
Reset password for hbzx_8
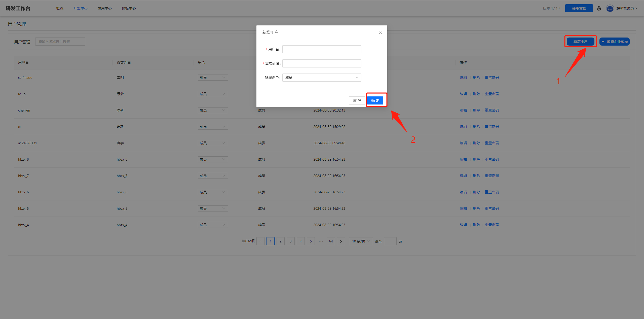(492, 159)
